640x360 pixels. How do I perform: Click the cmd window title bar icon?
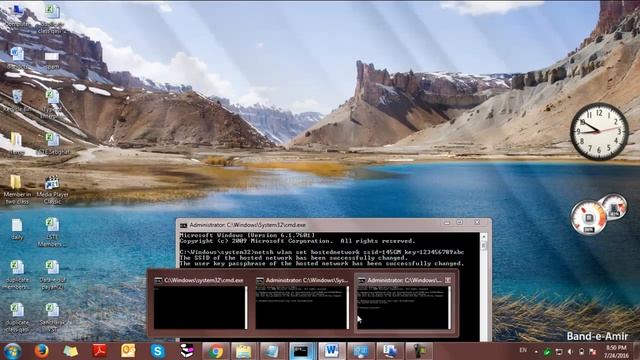click(184, 225)
